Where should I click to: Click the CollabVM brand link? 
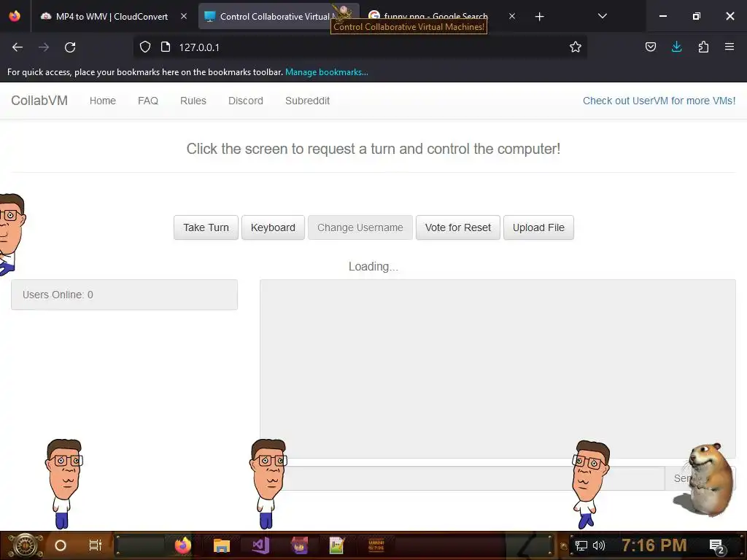pos(39,101)
